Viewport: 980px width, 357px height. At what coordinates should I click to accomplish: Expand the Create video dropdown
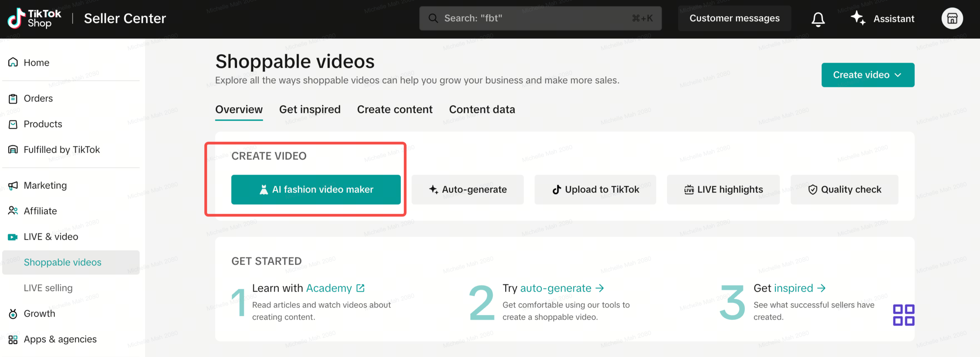click(867, 75)
